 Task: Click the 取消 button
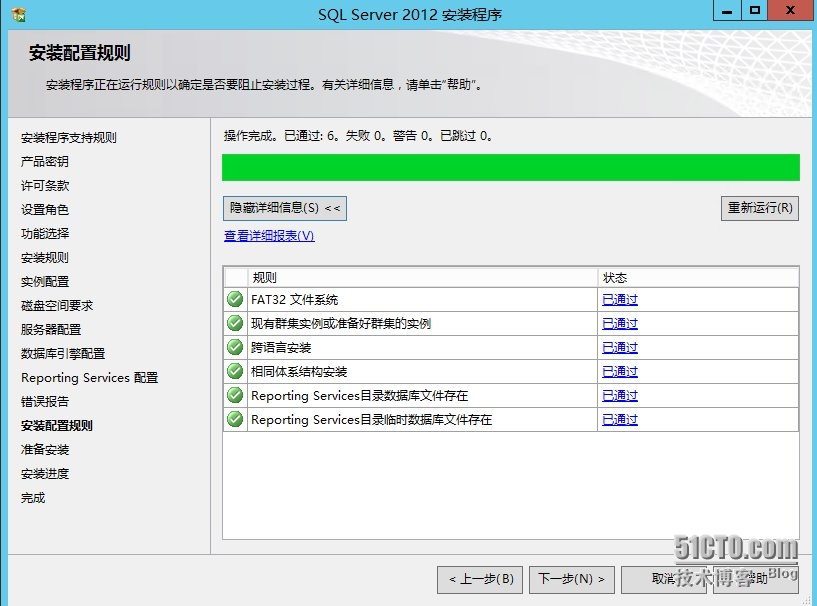(x=663, y=579)
